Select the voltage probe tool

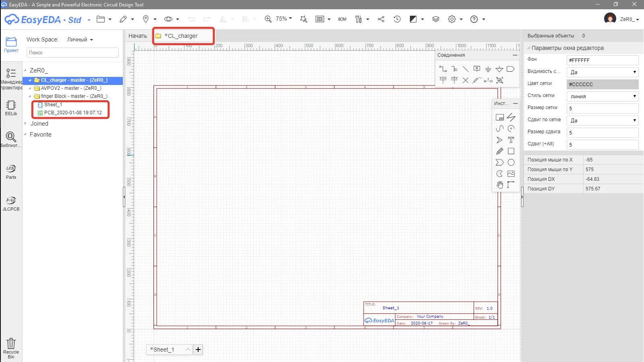coord(477,80)
